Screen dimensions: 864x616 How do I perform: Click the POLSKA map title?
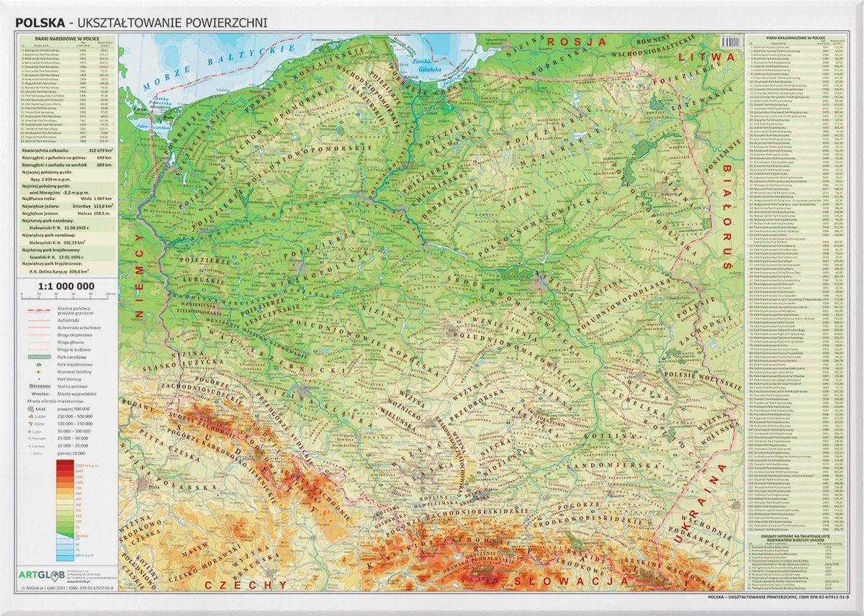click(x=42, y=22)
